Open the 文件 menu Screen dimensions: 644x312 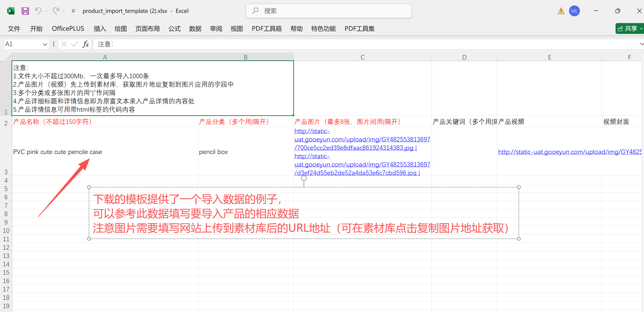click(x=14, y=28)
